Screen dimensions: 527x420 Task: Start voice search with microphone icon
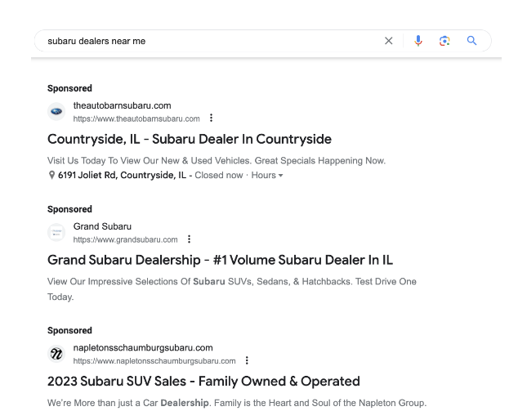[418, 41]
